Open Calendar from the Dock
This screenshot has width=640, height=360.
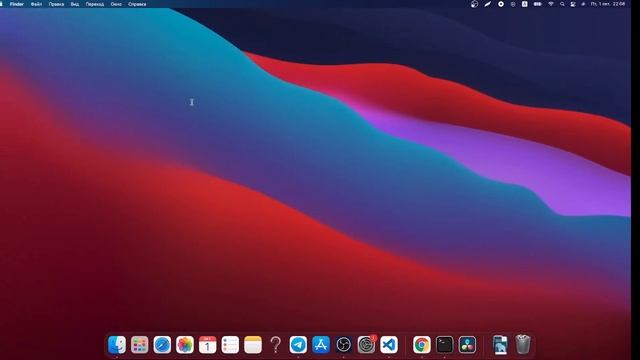pyautogui.click(x=207, y=345)
